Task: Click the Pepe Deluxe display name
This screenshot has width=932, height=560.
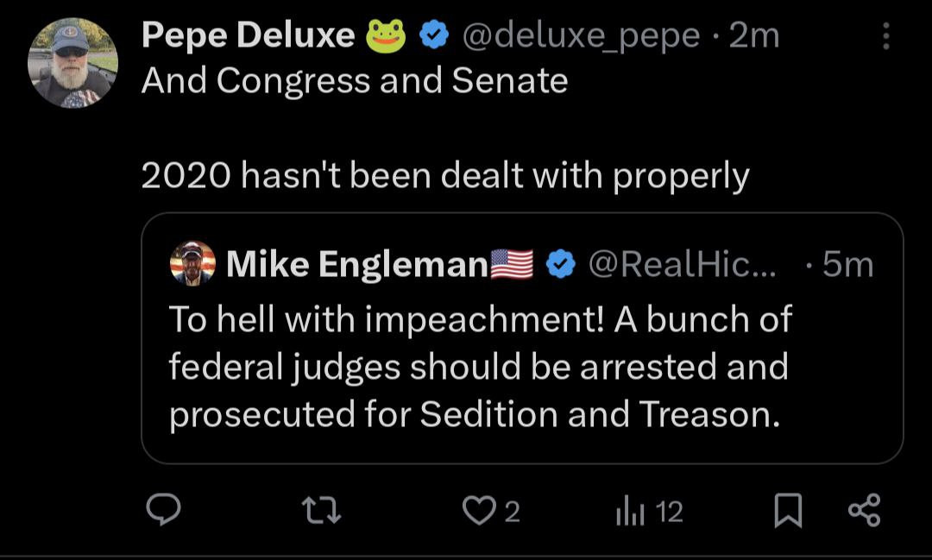Action: (248, 35)
